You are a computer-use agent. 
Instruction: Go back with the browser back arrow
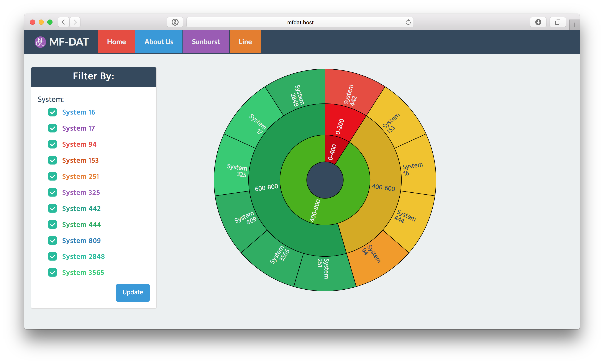point(64,22)
